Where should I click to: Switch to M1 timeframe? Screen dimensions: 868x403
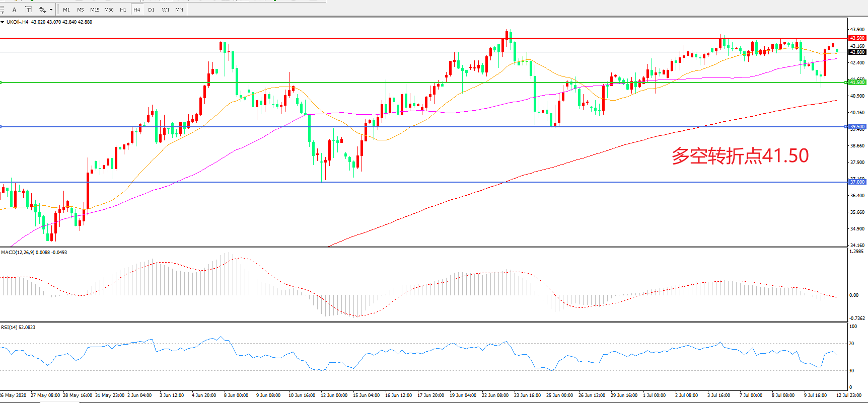point(66,10)
